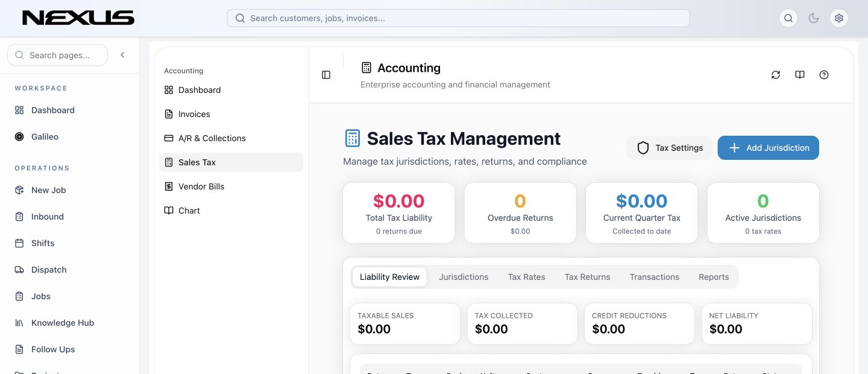Viewport: 868px width, 374px height.
Task: Toggle dark mode moon icon
Action: tap(814, 18)
